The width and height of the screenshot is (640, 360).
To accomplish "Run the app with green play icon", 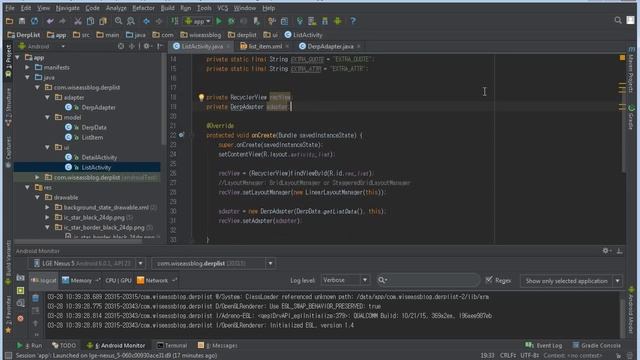I will pos(219,21).
